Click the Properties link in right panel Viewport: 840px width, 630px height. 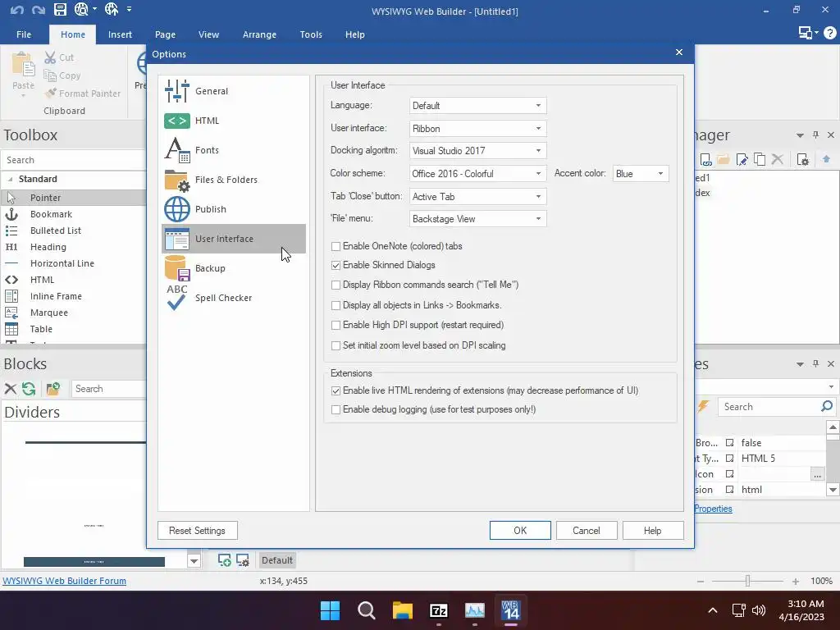[x=713, y=509]
